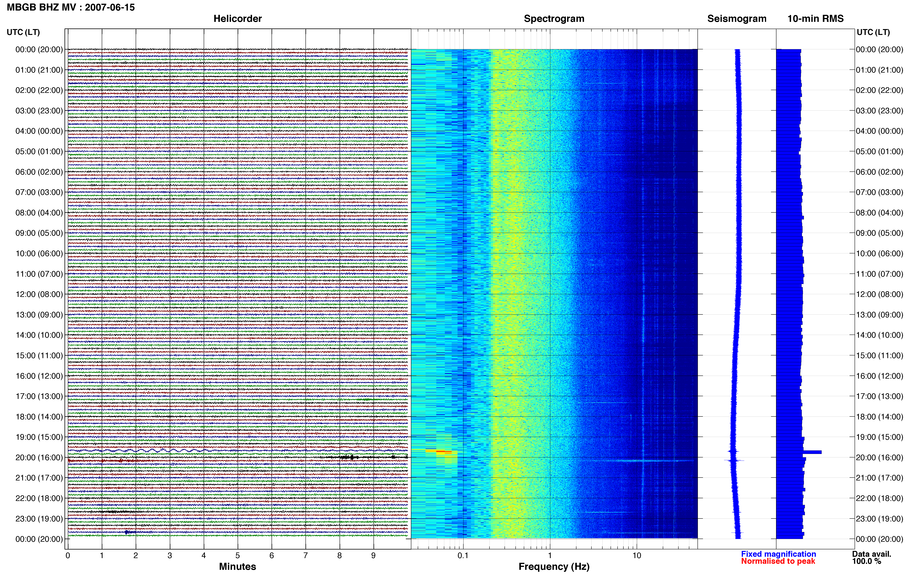Click the 'Spectrogram' panel heading
This screenshot has width=924, height=578.
[554, 19]
